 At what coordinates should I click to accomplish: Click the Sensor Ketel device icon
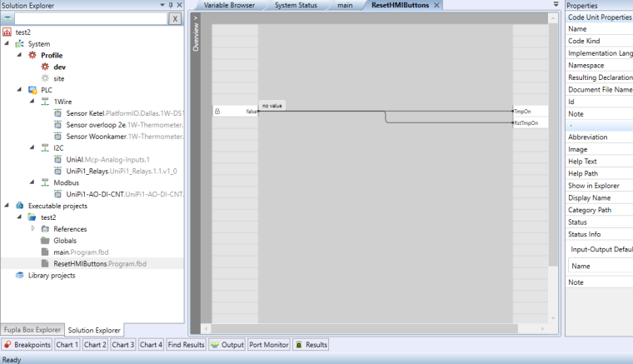point(57,113)
